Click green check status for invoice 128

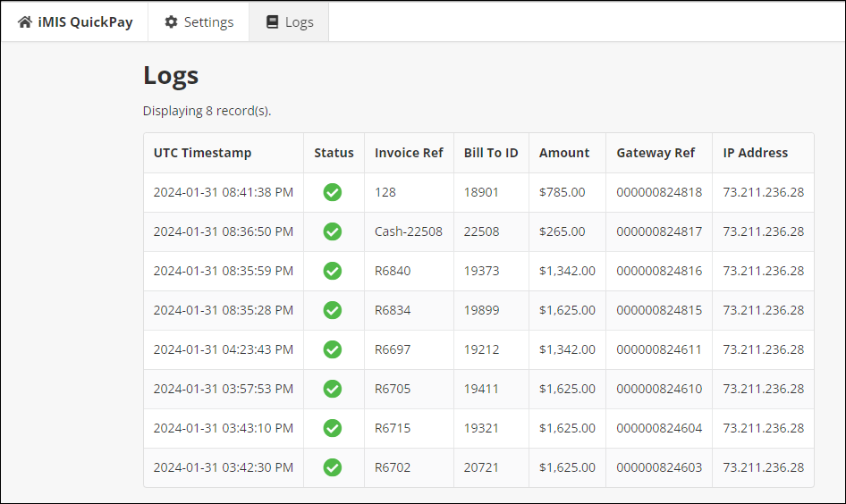(x=333, y=192)
